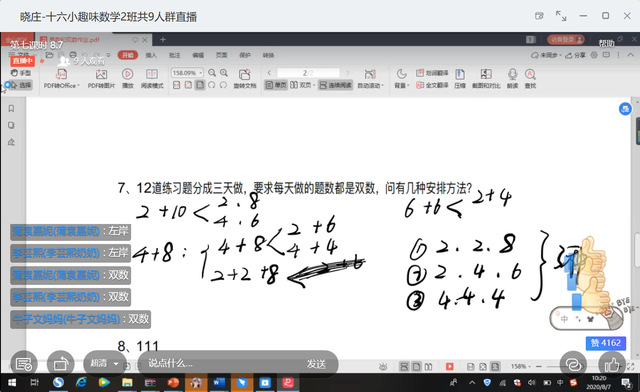This screenshot has width=640, height=392.
Task: Open 阅读模式 reading mode icon
Action: click(x=152, y=78)
